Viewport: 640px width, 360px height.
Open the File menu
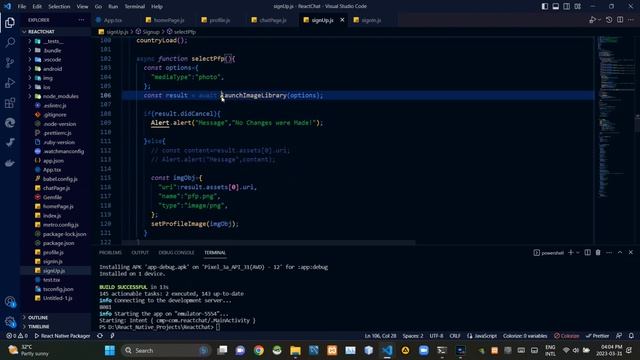pos(22,7)
